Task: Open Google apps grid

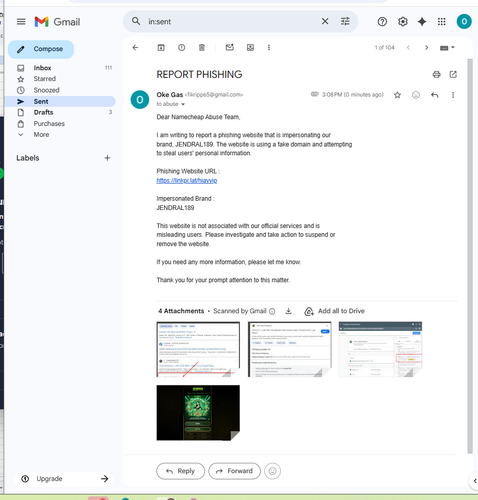Action: point(442,22)
